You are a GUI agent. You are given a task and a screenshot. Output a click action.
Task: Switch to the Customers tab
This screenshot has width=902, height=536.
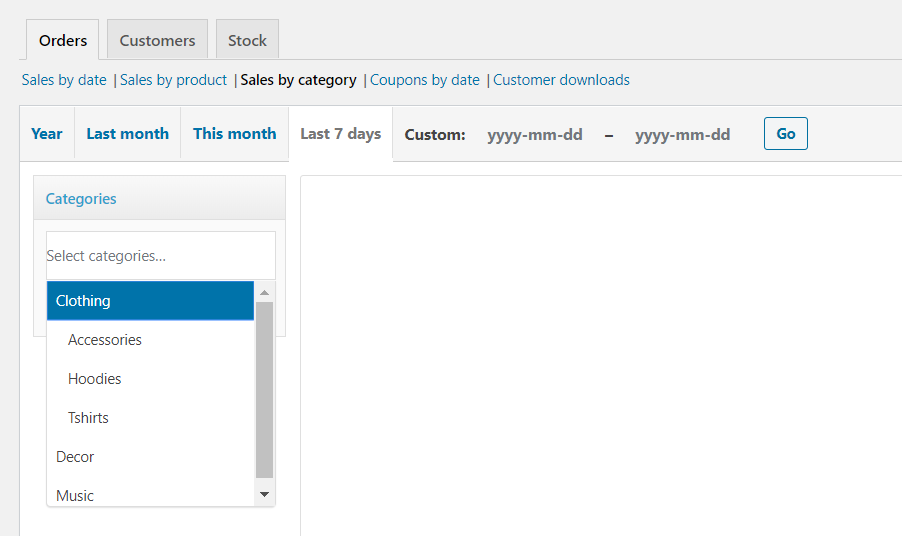coord(157,41)
